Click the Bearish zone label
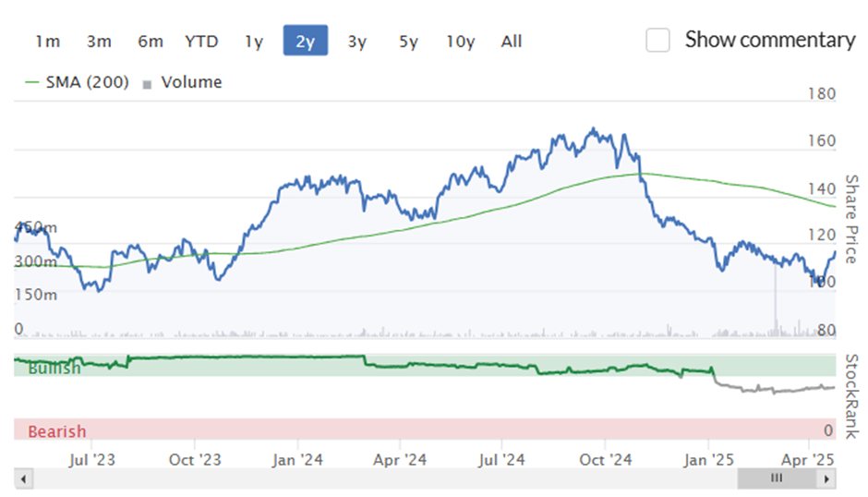Screen dimensions: 868x497 pos(57,431)
